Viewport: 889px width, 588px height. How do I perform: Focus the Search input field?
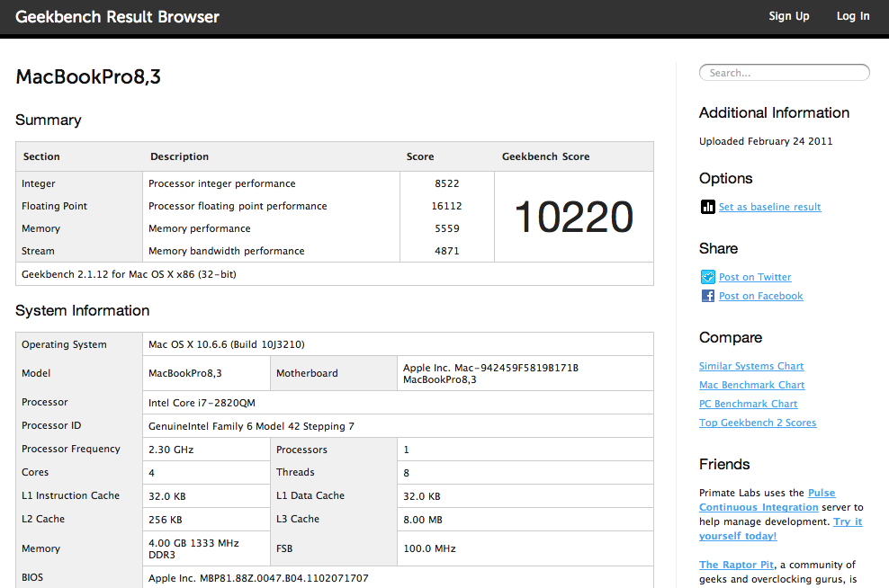coord(784,73)
